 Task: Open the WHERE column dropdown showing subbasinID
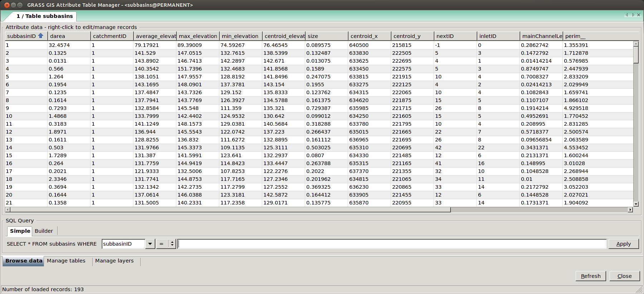(x=150, y=244)
